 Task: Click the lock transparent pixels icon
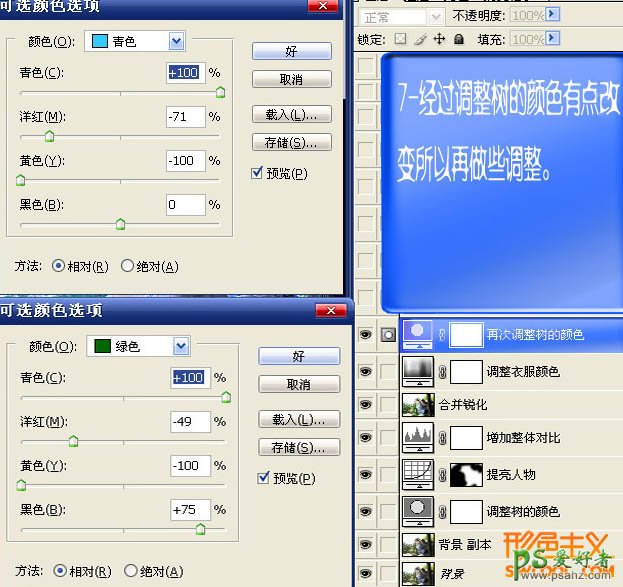[x=402, y=39]
